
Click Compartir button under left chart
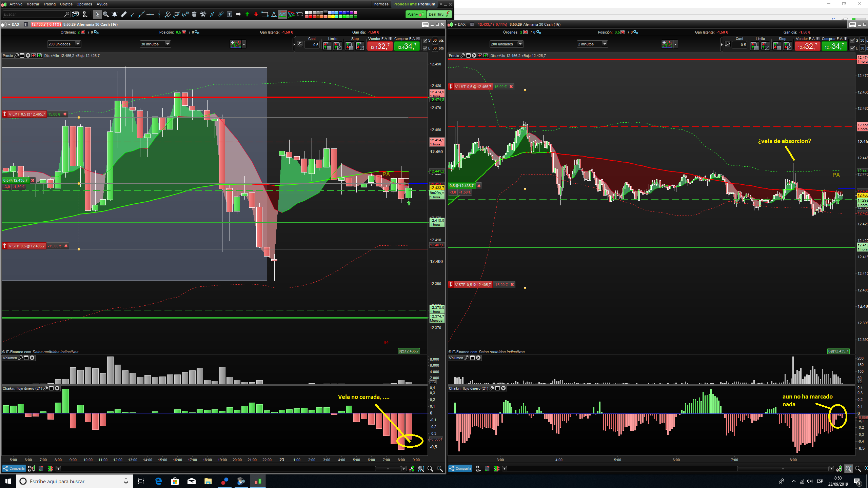pos(14,468)
